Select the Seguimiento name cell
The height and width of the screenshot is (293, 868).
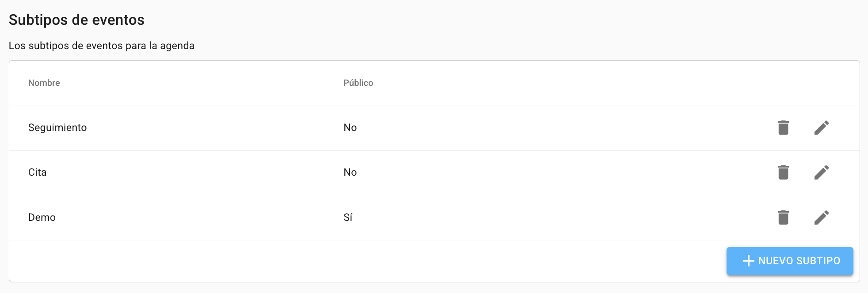(57, 127)
